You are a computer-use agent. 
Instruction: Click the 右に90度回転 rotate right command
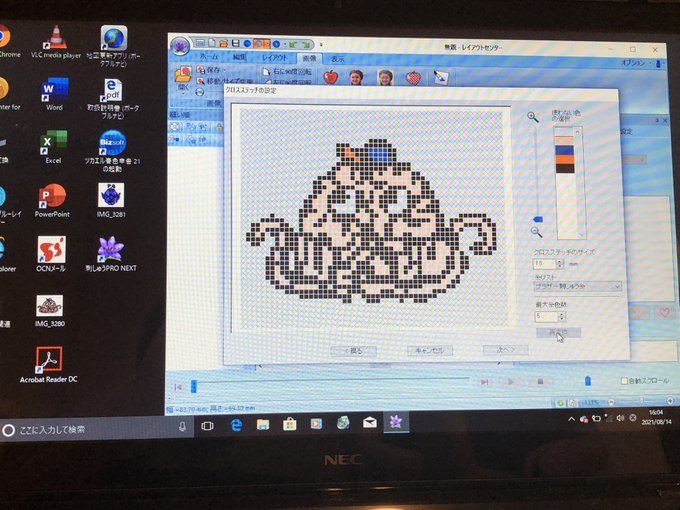click(288, 72)
